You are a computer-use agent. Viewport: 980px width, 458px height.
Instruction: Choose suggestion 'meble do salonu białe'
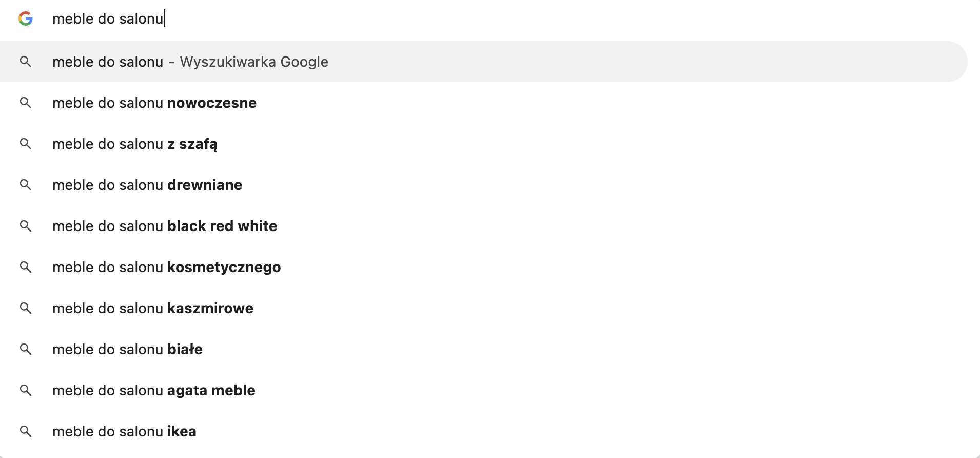(484, 349)
